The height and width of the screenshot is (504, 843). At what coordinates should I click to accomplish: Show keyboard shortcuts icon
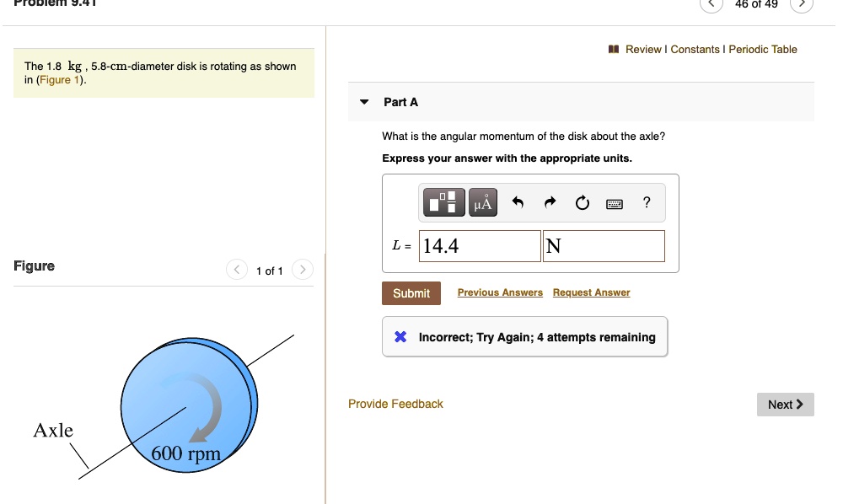click(615, 204)
